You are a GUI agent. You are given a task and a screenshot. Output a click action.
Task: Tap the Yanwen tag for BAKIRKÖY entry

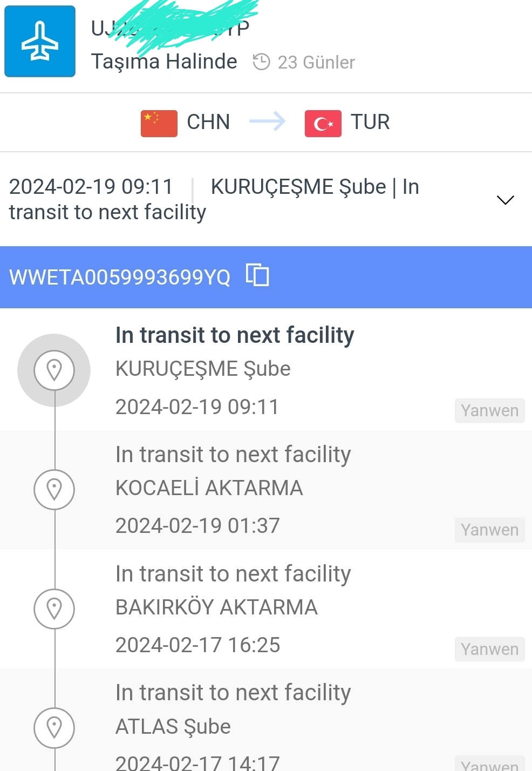489,649
